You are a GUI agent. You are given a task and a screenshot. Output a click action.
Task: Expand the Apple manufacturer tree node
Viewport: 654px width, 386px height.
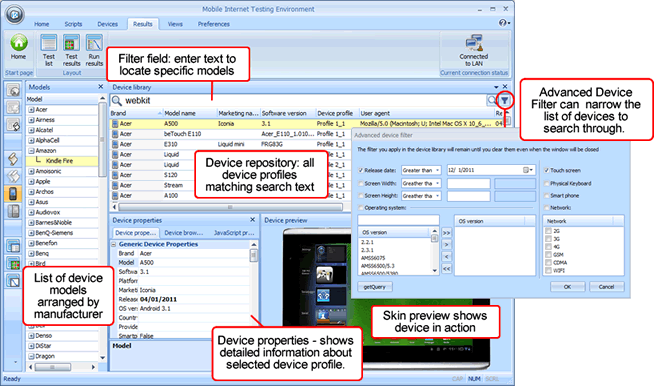[31, 182]
